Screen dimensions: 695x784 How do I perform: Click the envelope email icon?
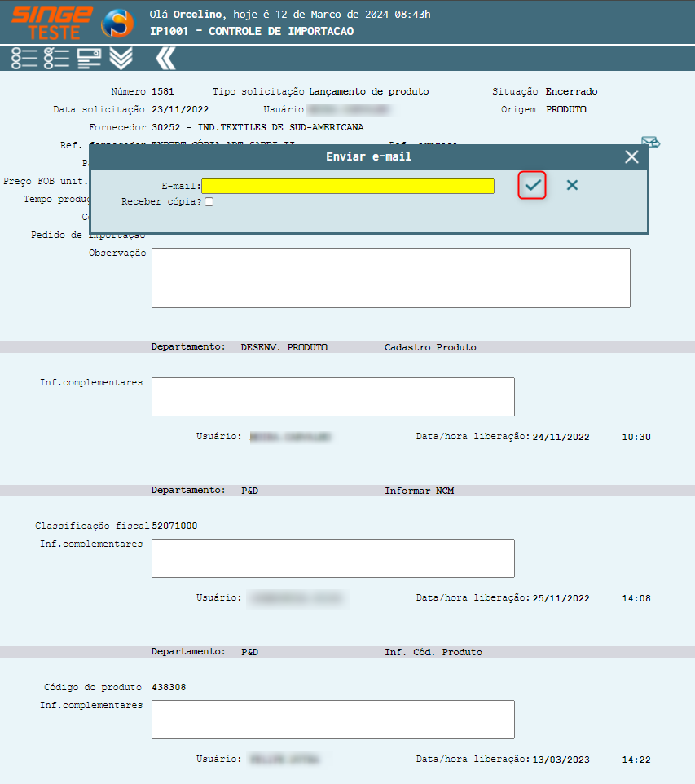pyautogui.click(x=650, y=143)
